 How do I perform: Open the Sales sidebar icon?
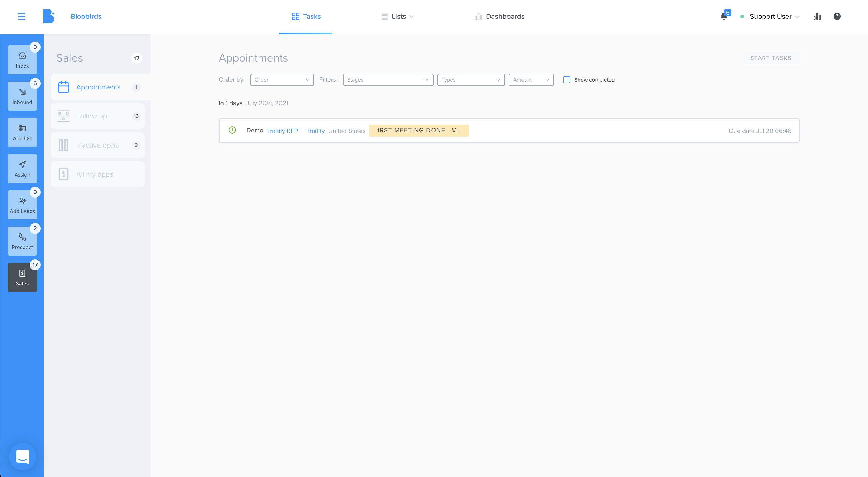[22, 277]
